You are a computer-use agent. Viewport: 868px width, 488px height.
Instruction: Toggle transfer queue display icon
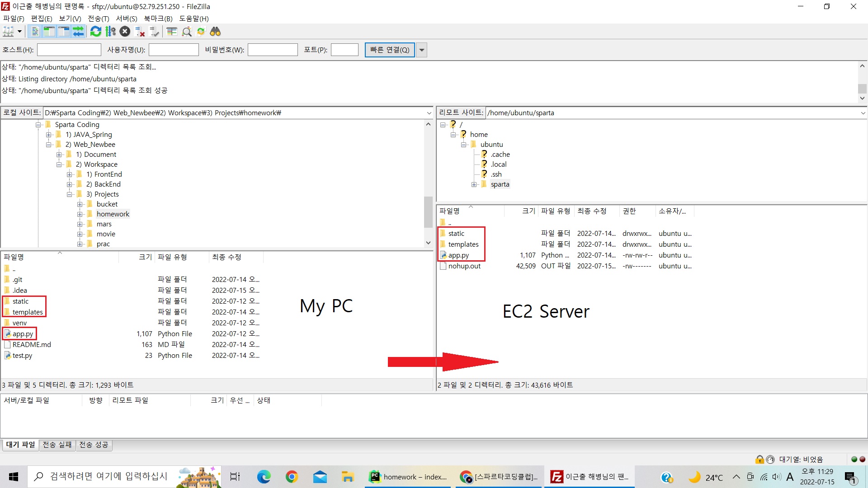coord(78,32)
